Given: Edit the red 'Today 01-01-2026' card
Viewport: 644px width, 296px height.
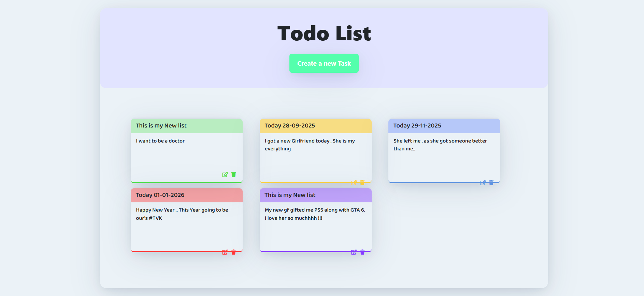Looking at the screenshot, I should coord(225,252).
